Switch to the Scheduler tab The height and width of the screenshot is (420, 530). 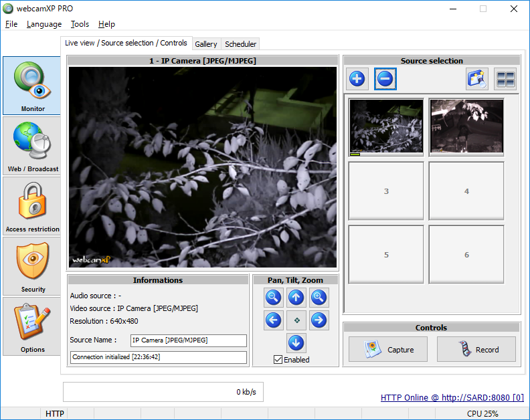(240, 44)
